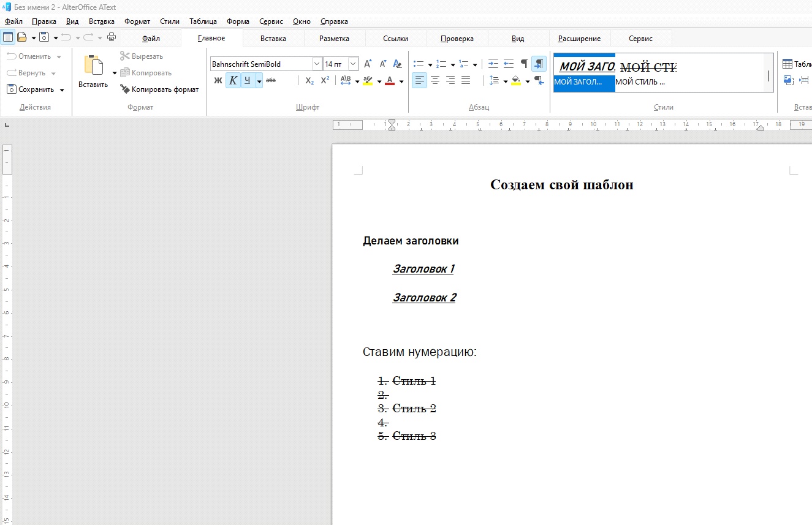This screenshot has width=812, height=525.
Task: Insert a table with Табли... icon
Action: click(797, 64)
